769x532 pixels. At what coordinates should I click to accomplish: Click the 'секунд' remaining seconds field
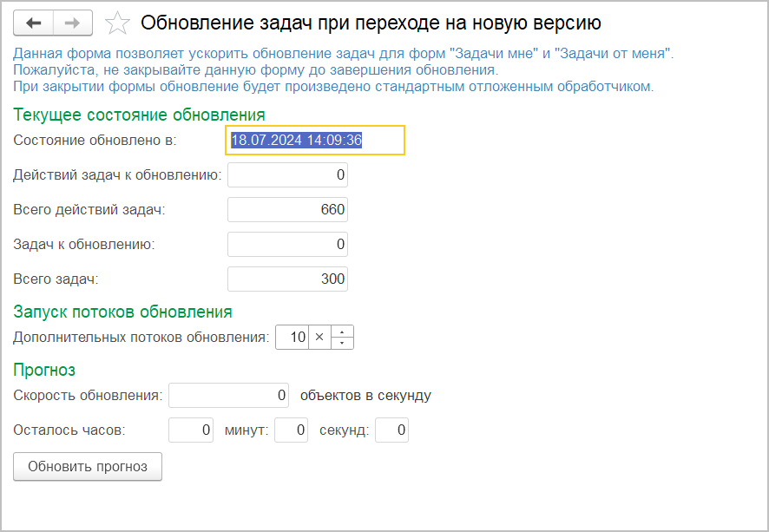tap(391, 430)
